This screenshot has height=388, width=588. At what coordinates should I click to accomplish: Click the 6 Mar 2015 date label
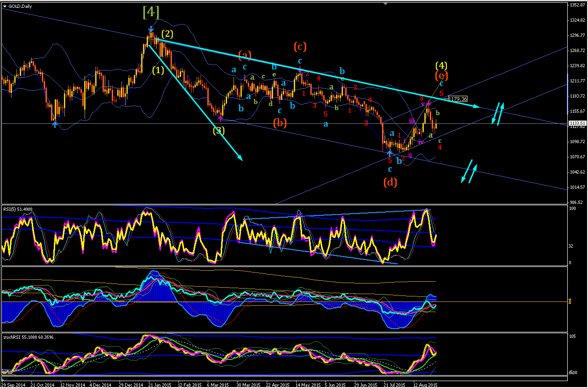[x=218, y=384]
